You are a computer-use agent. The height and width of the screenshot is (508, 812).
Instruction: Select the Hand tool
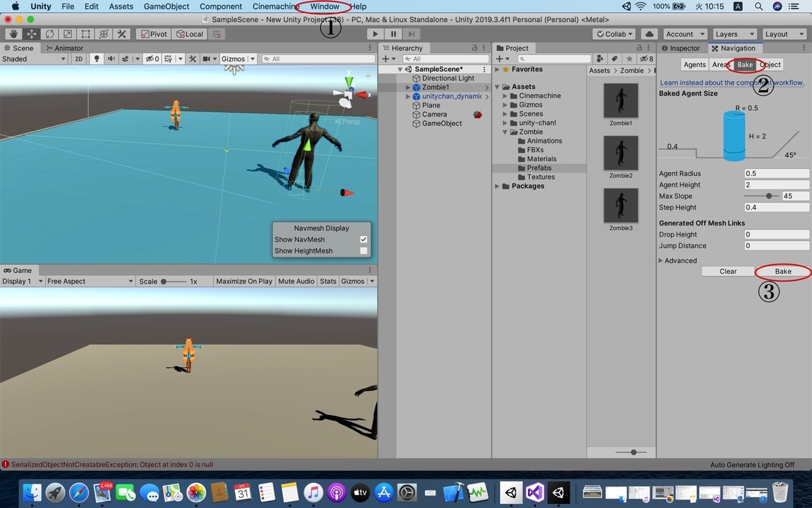[x=13, y=34]
